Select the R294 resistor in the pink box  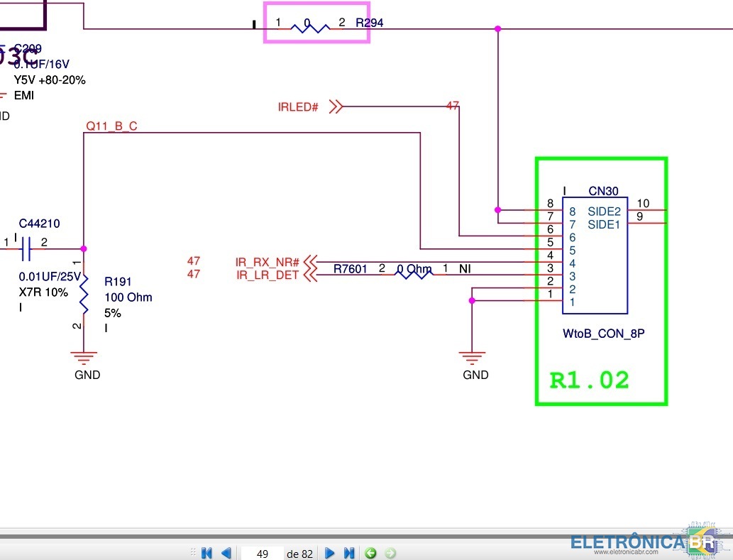click(310, 28)
